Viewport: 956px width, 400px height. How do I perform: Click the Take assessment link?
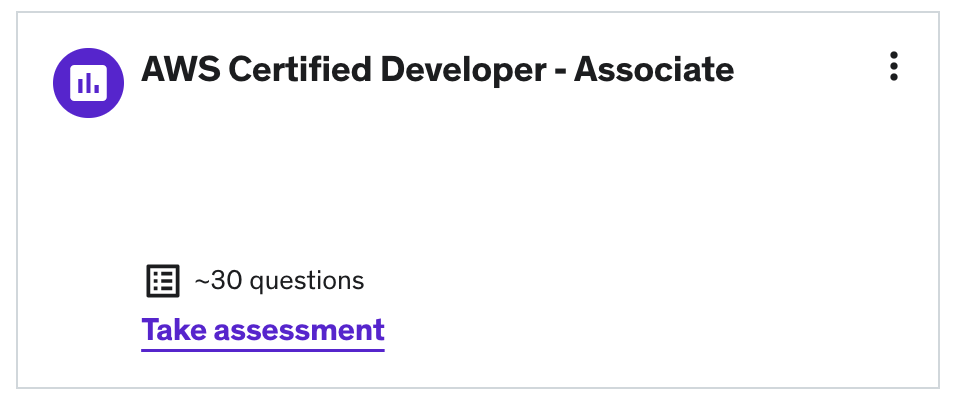(263, 330)
